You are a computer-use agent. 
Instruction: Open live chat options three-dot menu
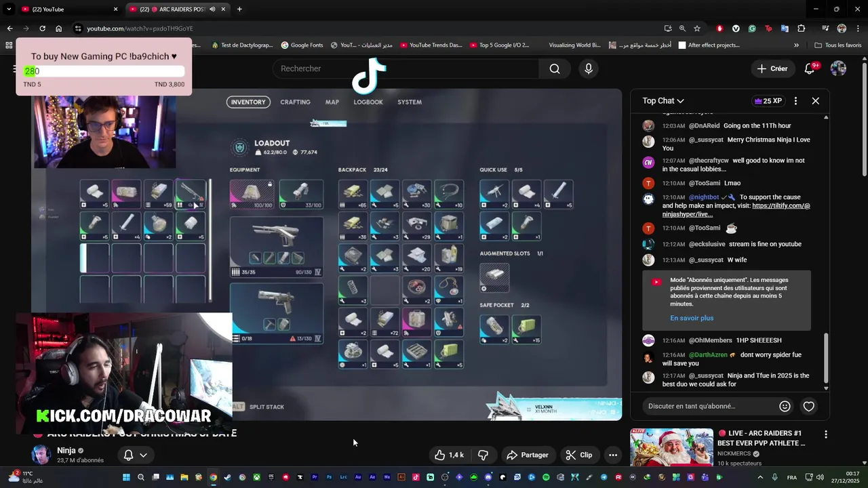pos(795,101)
